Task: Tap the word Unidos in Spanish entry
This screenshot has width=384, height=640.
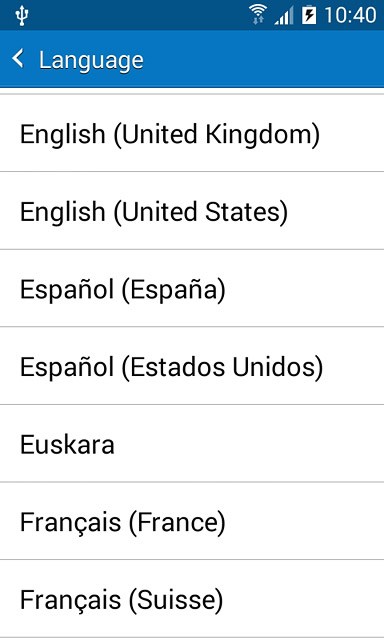Action: [x=274, y=367]
